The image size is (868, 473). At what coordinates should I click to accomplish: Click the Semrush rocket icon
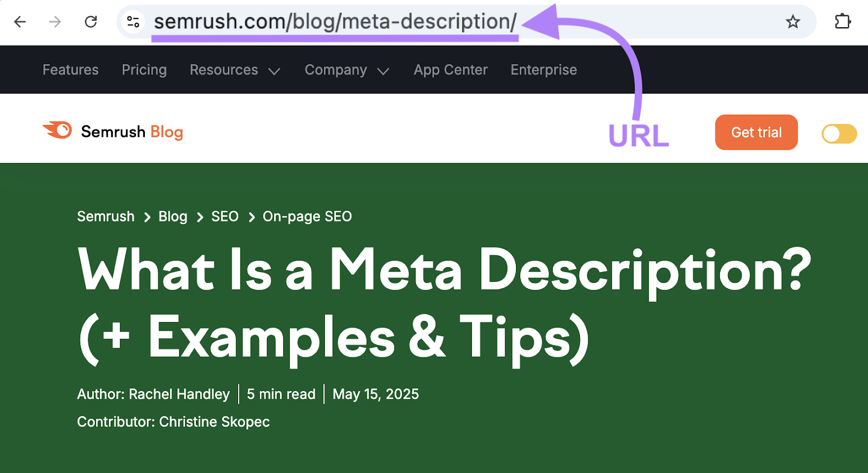pos(58,130)
